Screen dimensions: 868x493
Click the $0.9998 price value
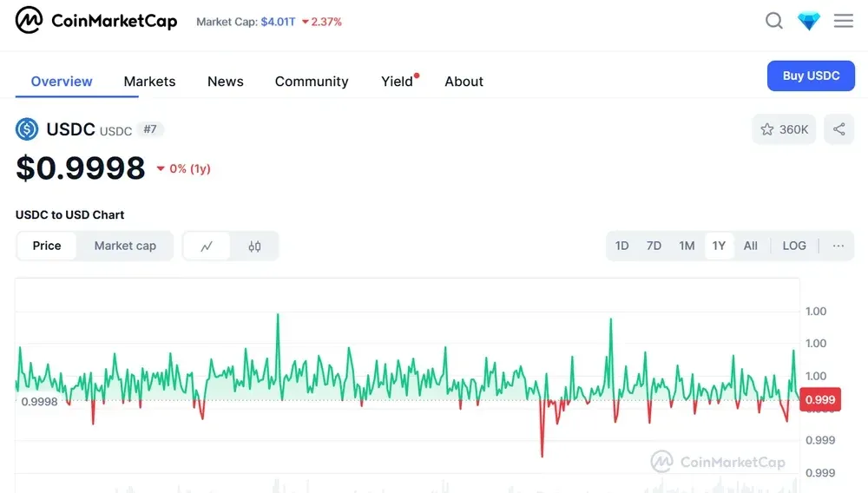80,168
